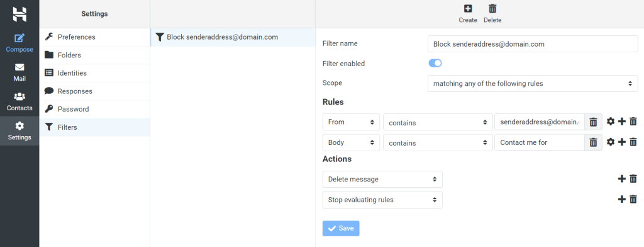Click trash icon inside 'Contact me for' field

(593, 142)
